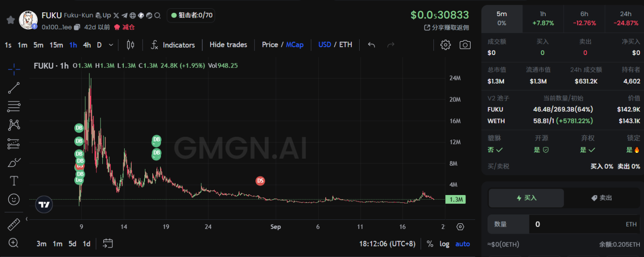Select the 1m interval in top toolbar

[x=22, y=45]
